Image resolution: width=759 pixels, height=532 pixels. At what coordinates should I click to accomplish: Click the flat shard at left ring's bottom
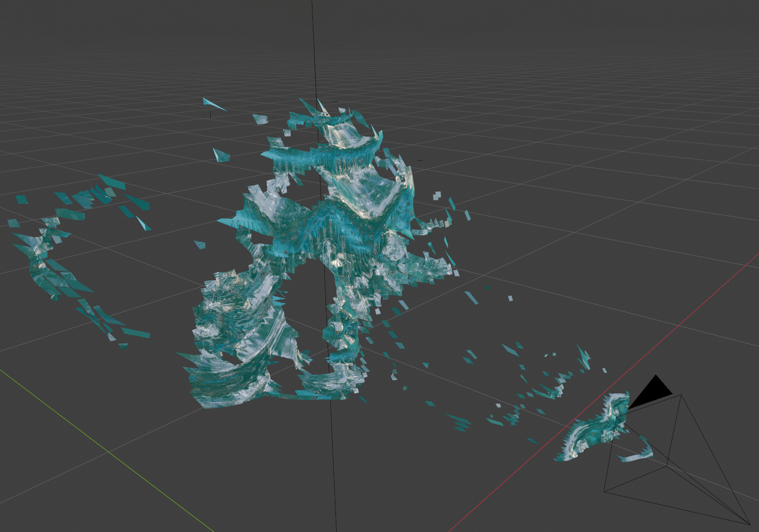pyautogui.click(x=135, y=333)
